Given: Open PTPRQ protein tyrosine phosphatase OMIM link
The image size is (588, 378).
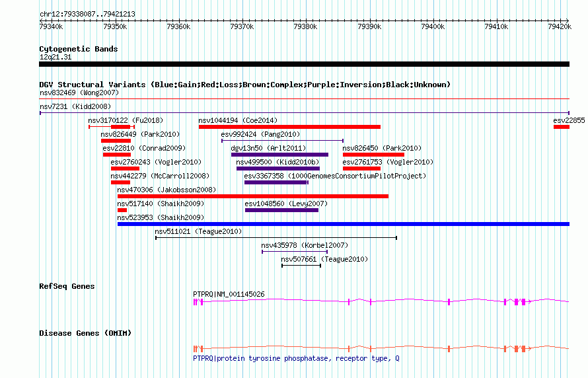Looking at the screenshot, I should [296, 358].
